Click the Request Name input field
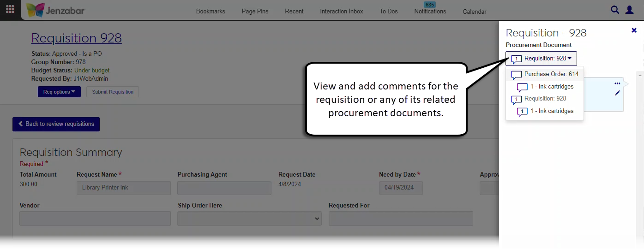 (123, 188)
